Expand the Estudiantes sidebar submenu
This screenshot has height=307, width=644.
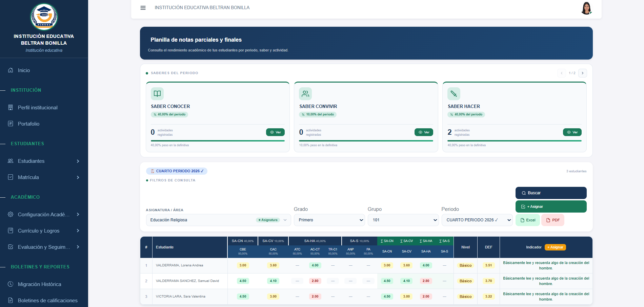[x=44, y=161]
